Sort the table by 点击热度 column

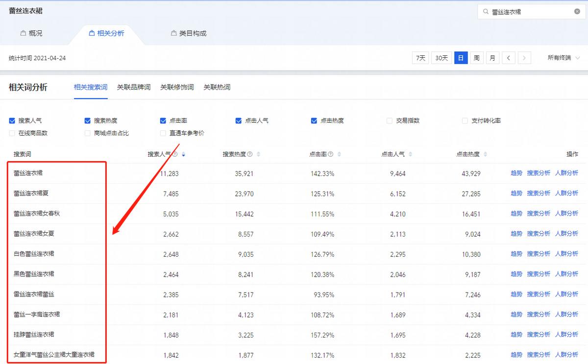tap(485, 153)
